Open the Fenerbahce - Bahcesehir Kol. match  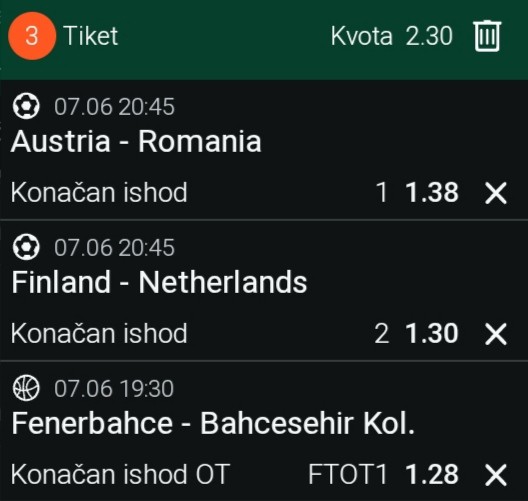213,423
